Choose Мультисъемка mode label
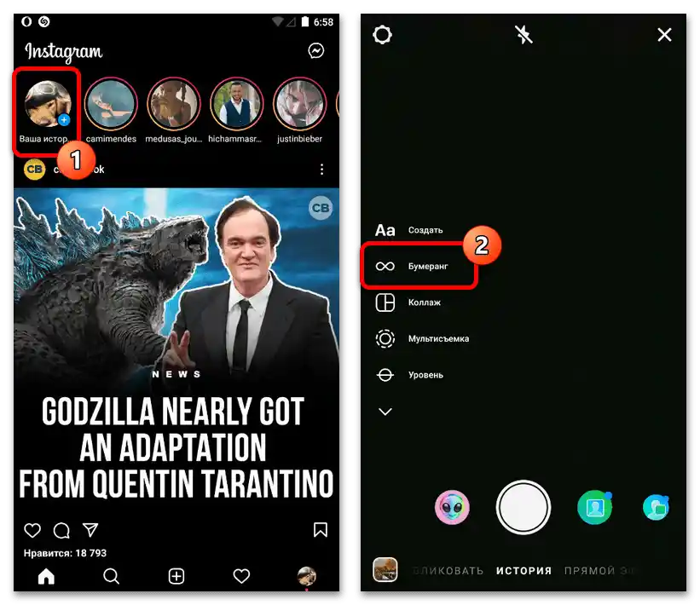 point(438,338)
